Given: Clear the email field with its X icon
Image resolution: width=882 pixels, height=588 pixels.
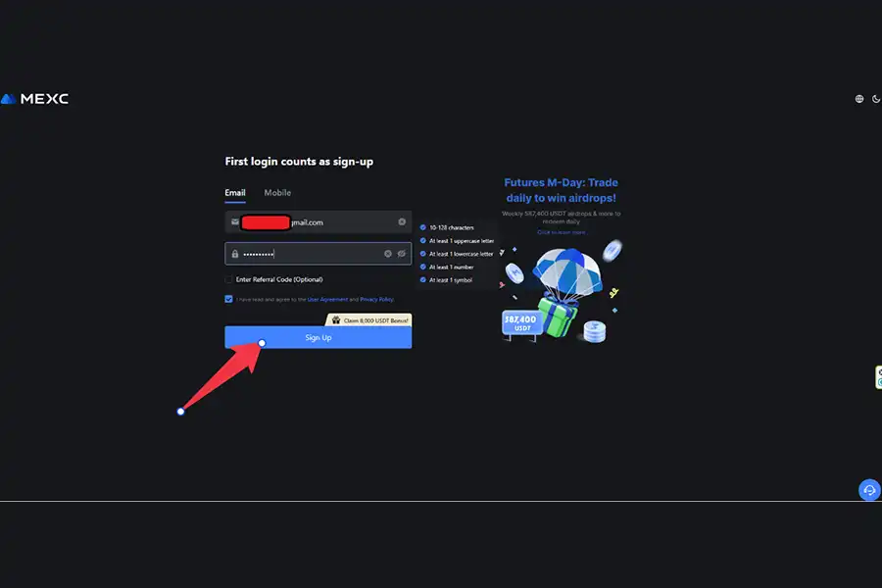Looking at the screenshot, I should tap(402, 222).
